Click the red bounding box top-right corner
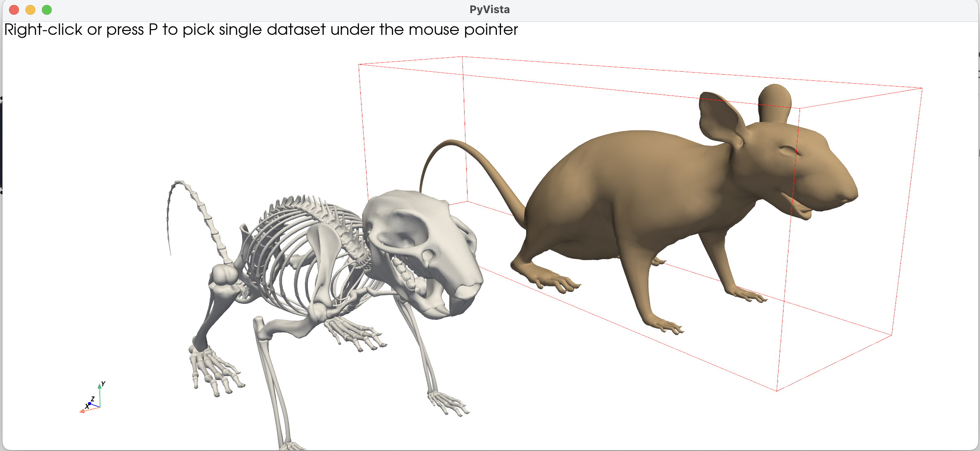The height and width of the screenshot is (451, 980). [x=922, y=88]
